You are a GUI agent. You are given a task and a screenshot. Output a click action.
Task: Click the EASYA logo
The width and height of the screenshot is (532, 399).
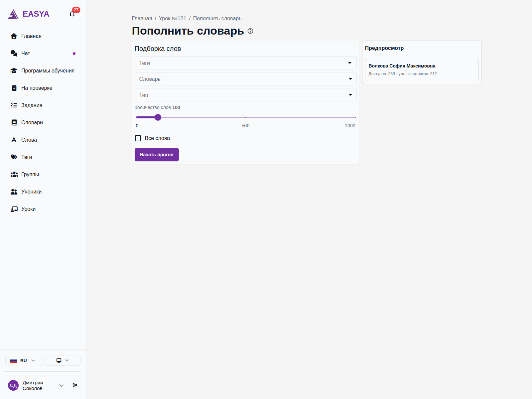click(x=29, y=14)
